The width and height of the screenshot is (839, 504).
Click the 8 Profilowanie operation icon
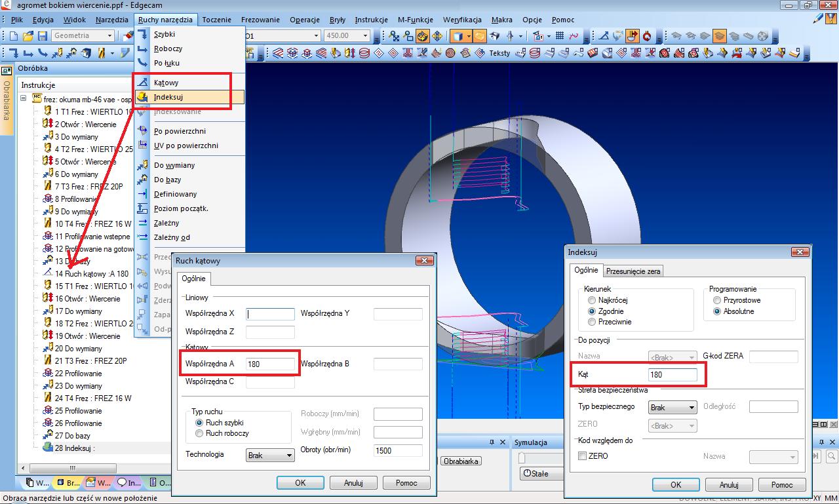(47, 199)
